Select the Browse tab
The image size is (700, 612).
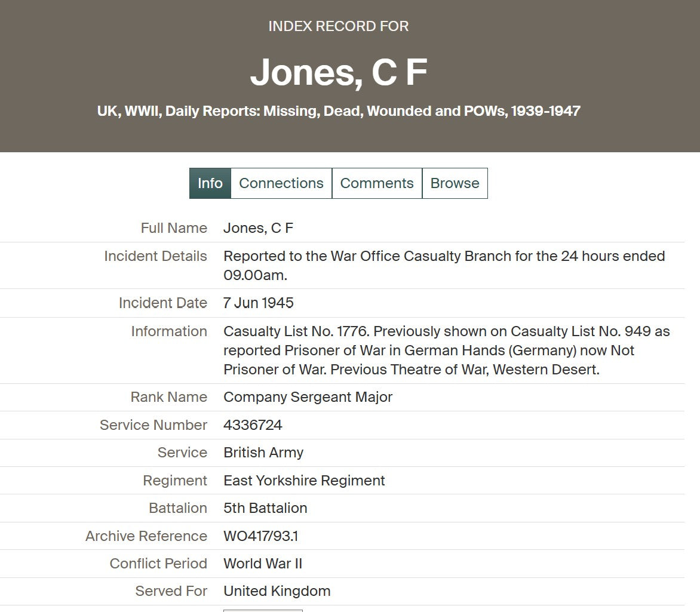click(x=455, y=183)
